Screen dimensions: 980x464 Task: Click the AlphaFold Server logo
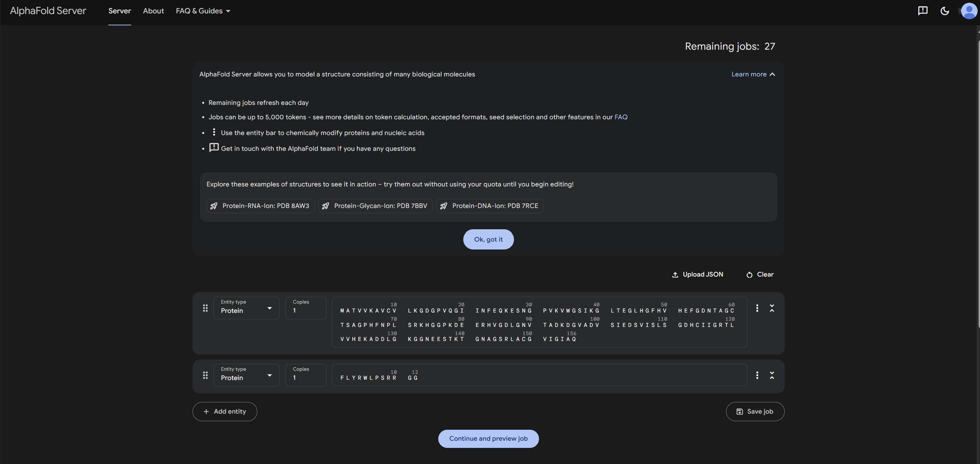[x=48, y=11]
